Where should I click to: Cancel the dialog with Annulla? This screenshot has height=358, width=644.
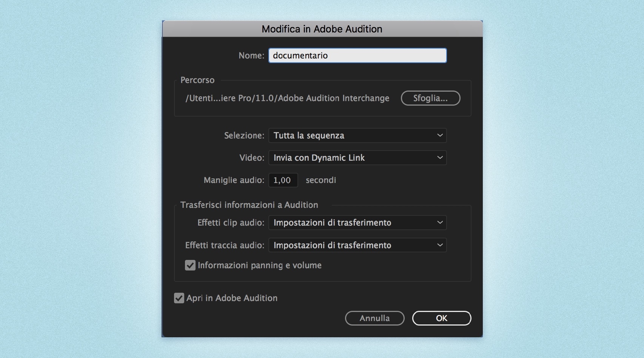coord(374,318)
